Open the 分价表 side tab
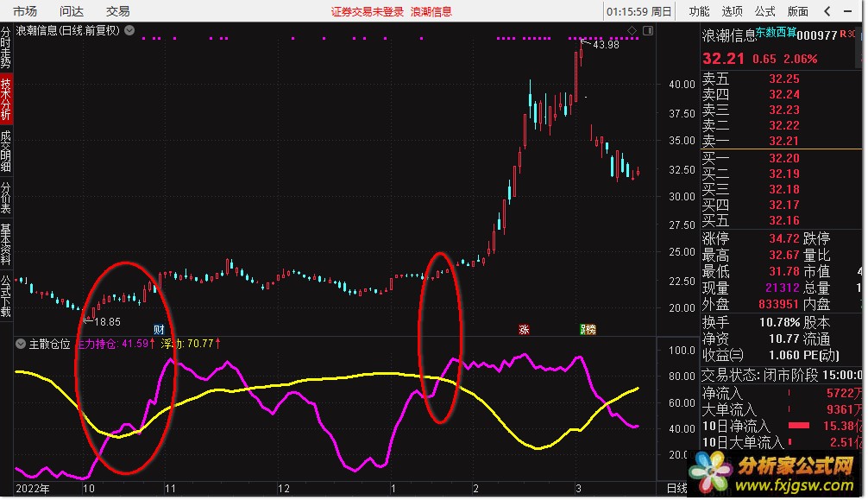The height and width of the screenshot is (500, 868). point(5,198)
